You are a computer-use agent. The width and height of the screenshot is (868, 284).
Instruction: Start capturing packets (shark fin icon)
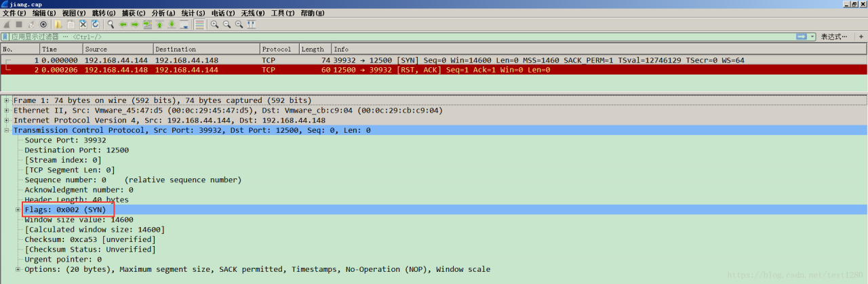(7, 24)
